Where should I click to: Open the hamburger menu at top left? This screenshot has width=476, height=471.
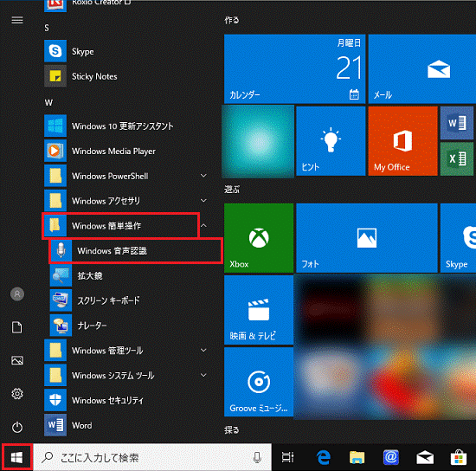[x=17, y=20]
